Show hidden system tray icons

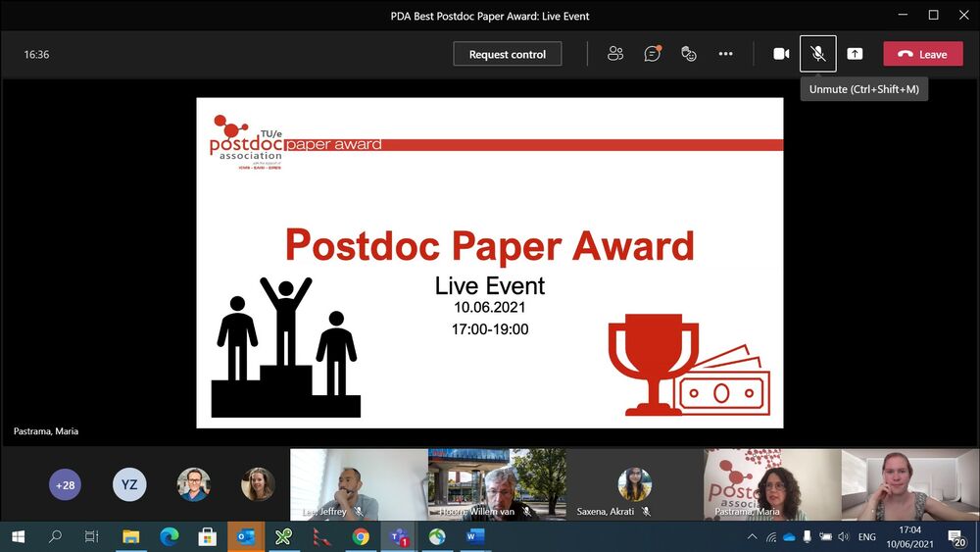[753, 536]
